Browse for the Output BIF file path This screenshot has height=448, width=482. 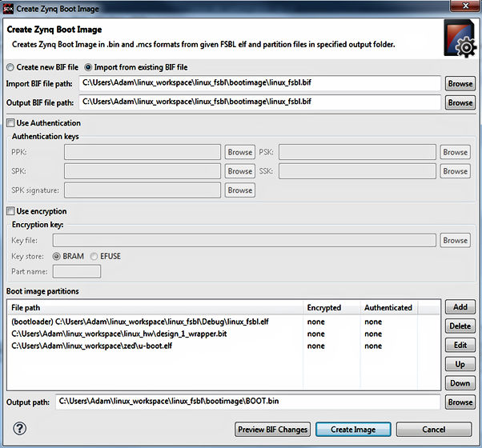pyautogui.click(x=460, y=102)
